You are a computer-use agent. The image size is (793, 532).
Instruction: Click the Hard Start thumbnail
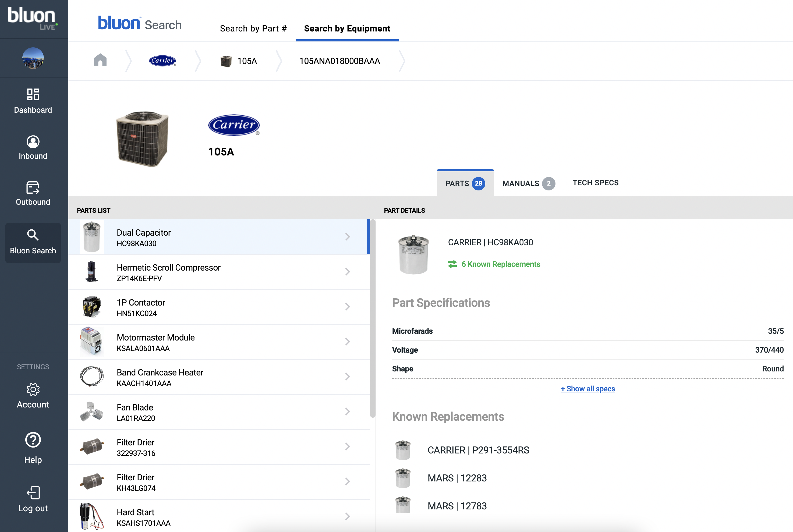pos(92,516)
